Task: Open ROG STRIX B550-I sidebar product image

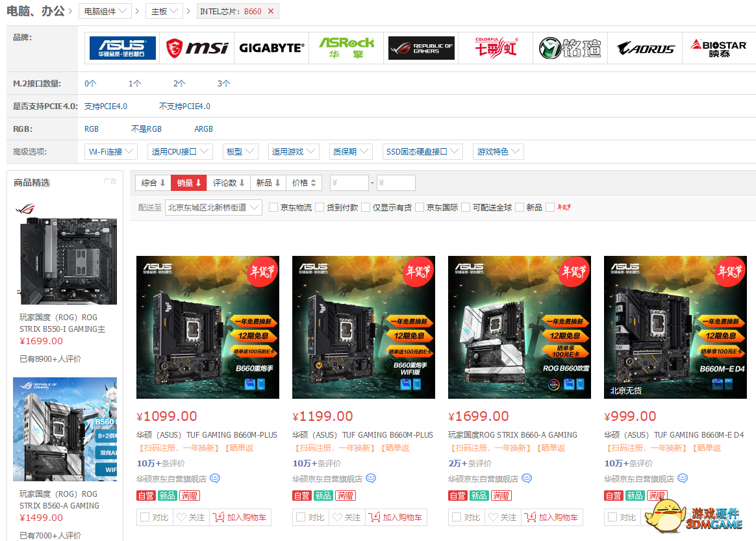Action: tap(68, 261)
